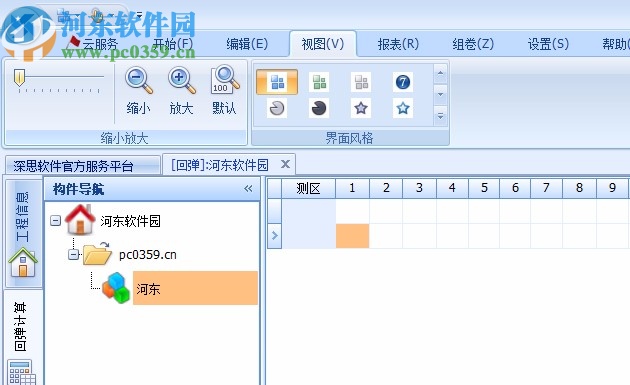Select 河东软件园 tree root item

(x=130, y=221)
